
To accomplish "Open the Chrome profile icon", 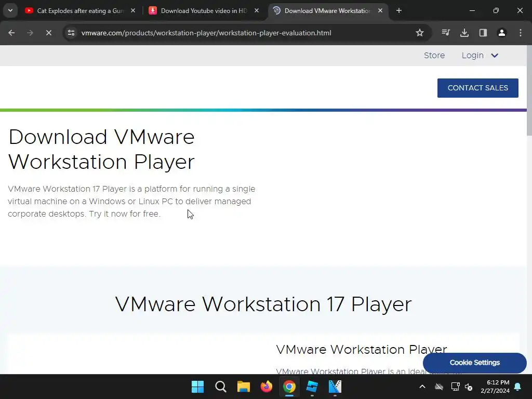I will coord(502,33).
